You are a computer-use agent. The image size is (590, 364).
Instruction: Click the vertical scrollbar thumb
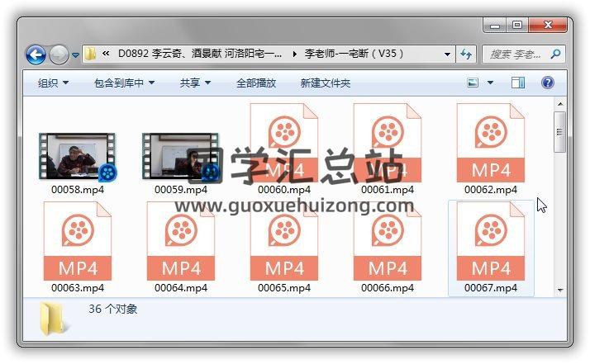pyautogui.click(x=560, y=132)
